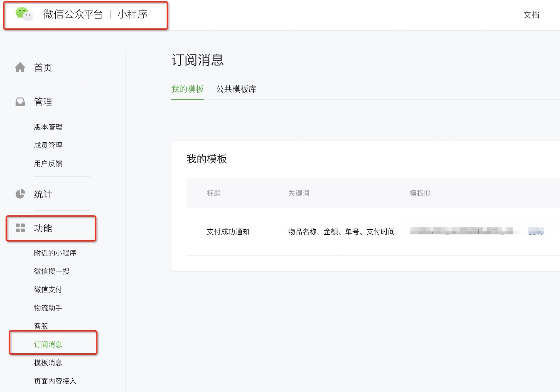Open the 文档 link at top right
The image size is (560, 392).
531,15
